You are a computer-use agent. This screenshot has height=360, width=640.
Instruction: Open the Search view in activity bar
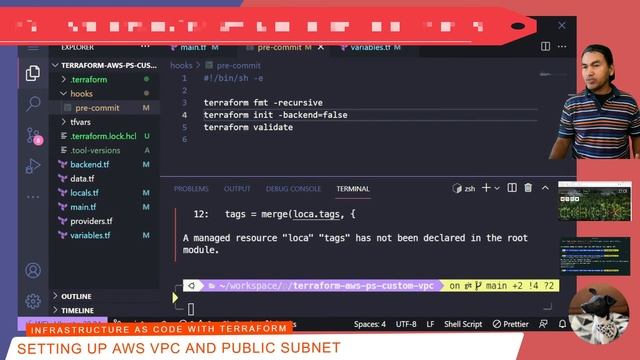coord(33,103)
